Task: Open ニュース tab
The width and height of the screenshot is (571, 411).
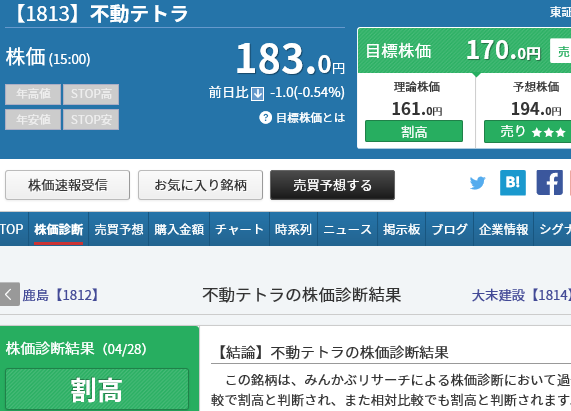Action: (x=347, y=229)
